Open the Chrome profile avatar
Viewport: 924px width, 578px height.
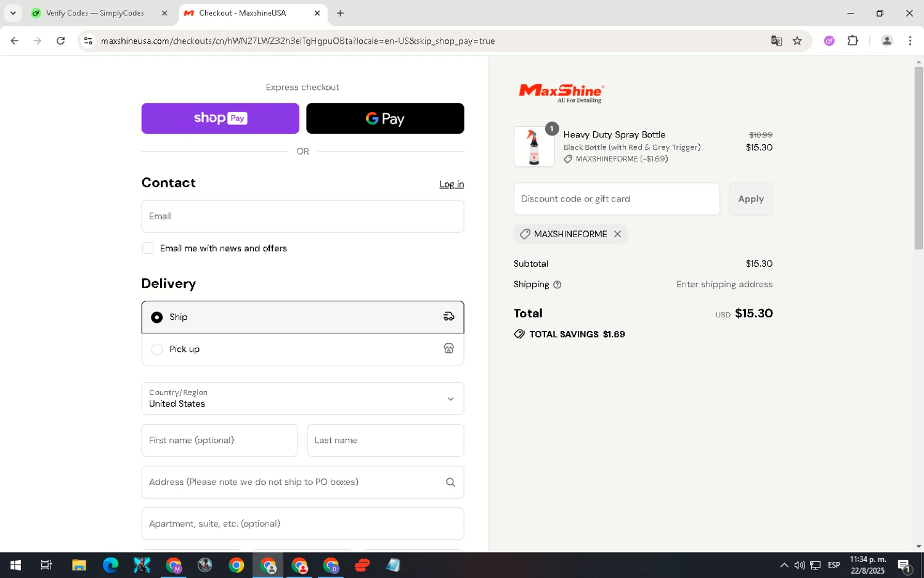click(x=887, y=41)
